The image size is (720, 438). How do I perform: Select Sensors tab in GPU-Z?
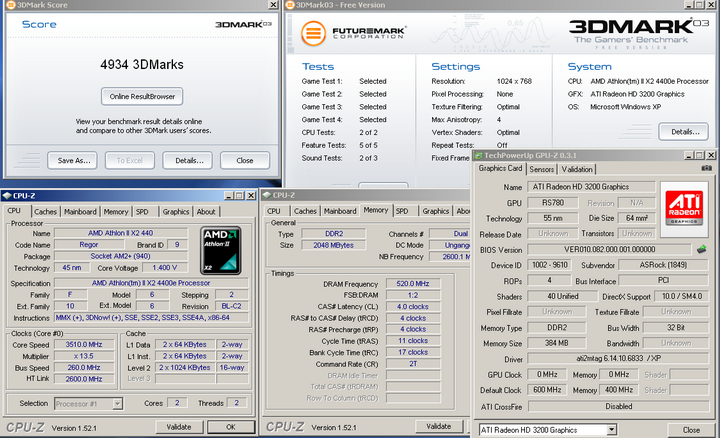tap(541, 169)
